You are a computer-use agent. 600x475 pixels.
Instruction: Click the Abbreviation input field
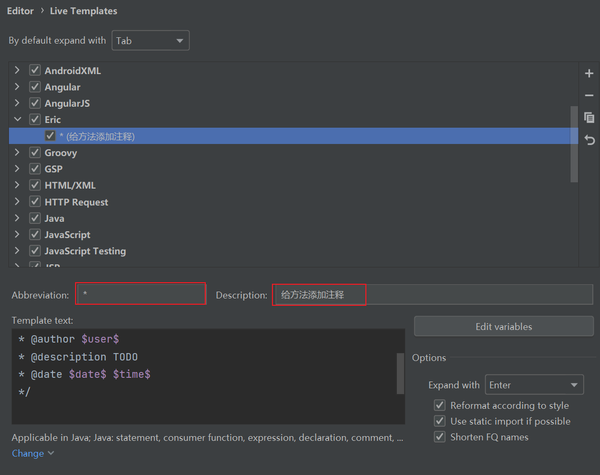pyautogui.click(x=141, y=294)
